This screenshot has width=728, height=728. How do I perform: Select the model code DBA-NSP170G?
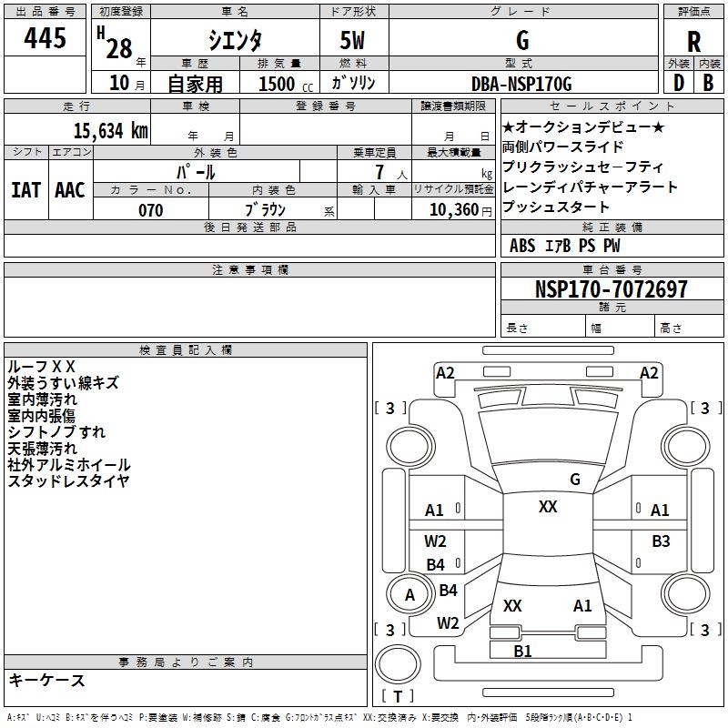click(x=521, y=84)
